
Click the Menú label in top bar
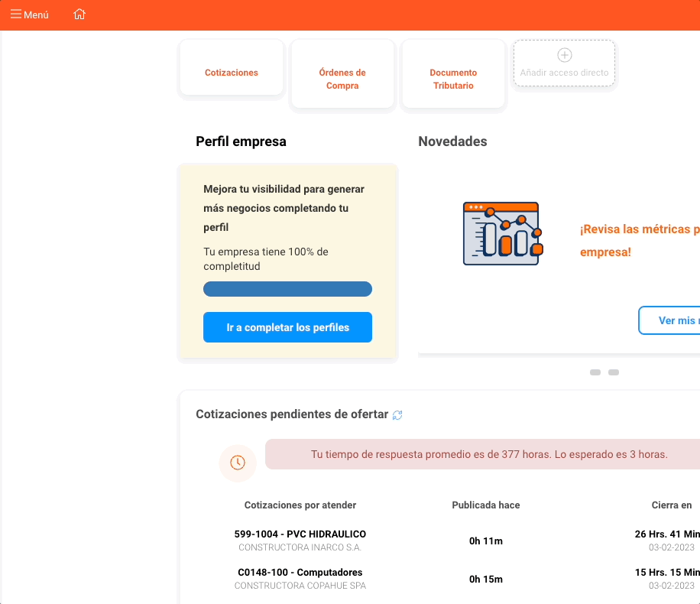click(36, 15)
